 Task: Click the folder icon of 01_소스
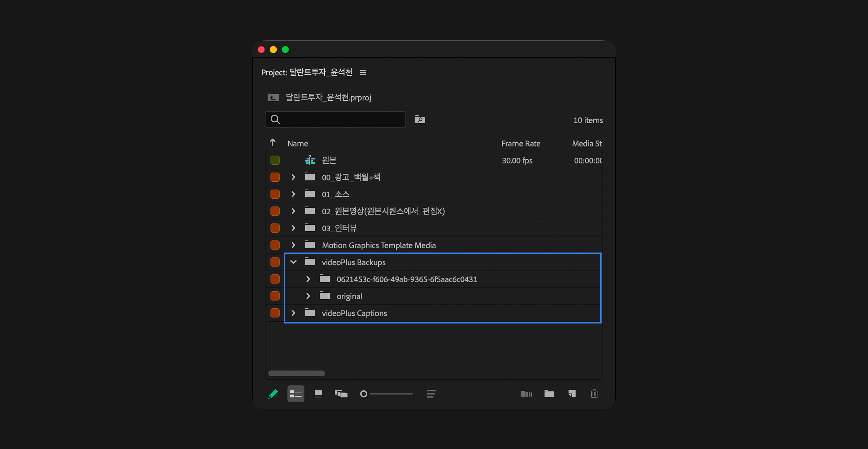tap(310, 194)
